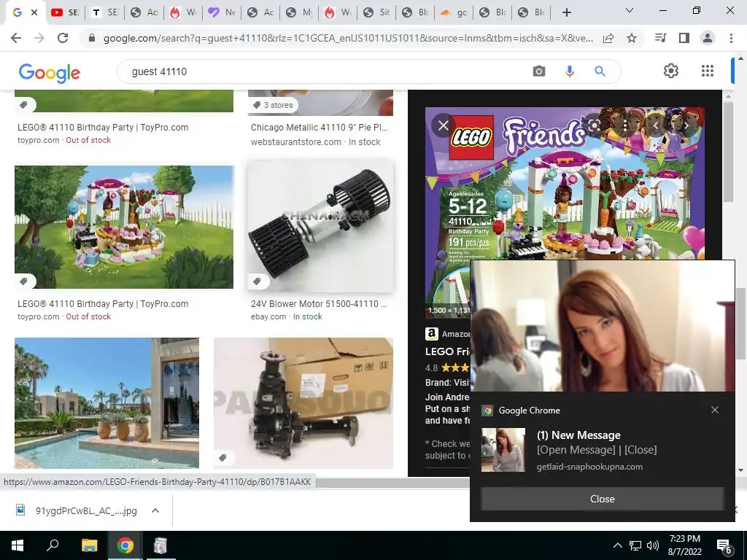
Task: Bookmark this page with star icon
Action: tap(632, 38)
